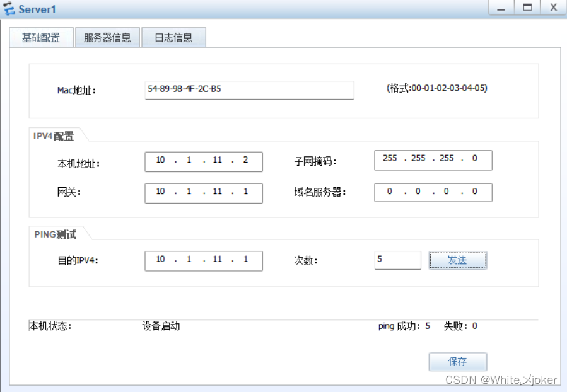Click the MAC format hint (格式:00-01-02-03-04-05)
The image size is (567, 392).
[437, 88]
